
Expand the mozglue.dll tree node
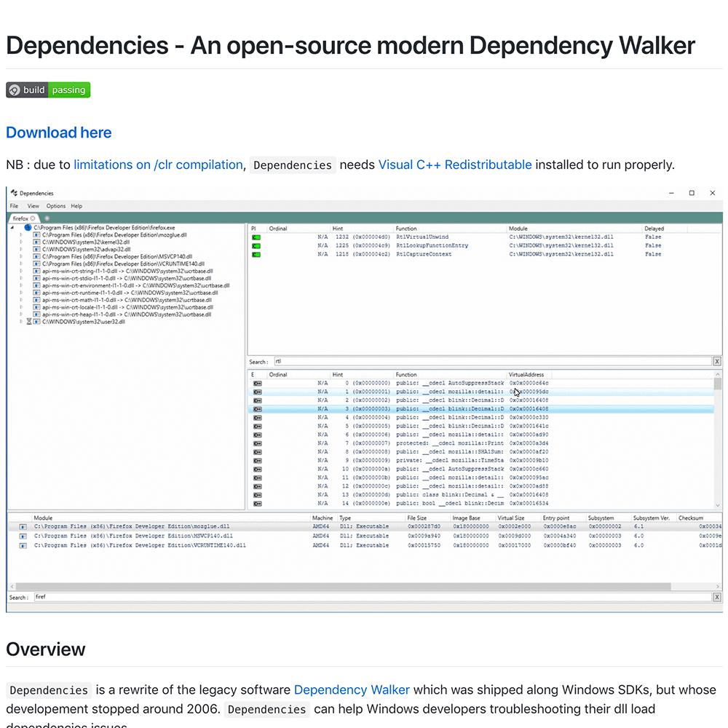[21, 235]
